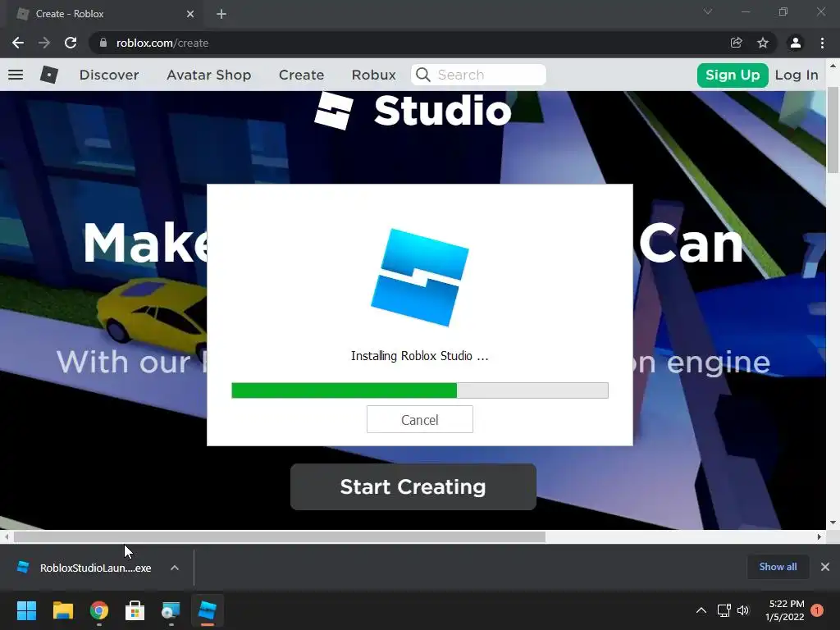This screenshot has height=630, width=840.
Task: Share this page via share icon
Action: pyautogui.click(x=737, y=43)
